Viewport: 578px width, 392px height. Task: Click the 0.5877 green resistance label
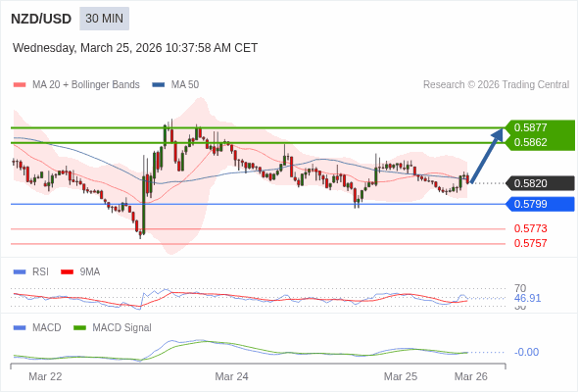(530, 127)
